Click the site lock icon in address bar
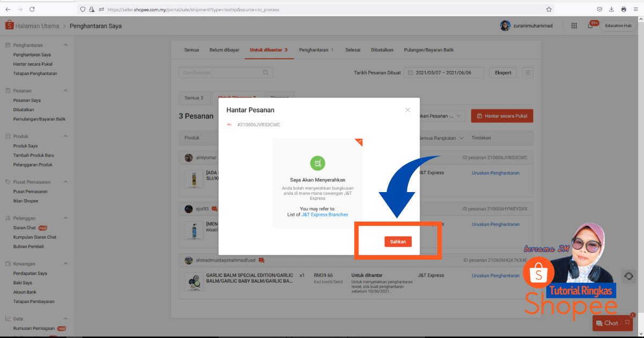This screenshot has height=338, width=644. [x=92, y=9]
